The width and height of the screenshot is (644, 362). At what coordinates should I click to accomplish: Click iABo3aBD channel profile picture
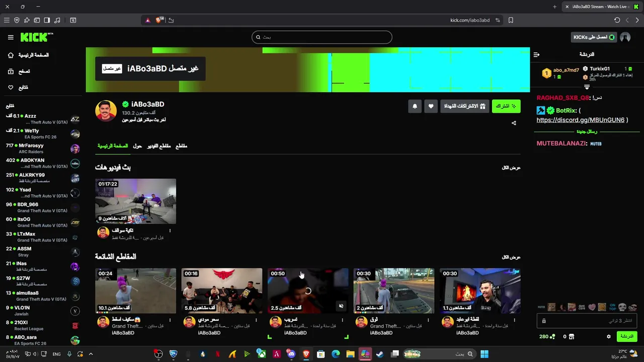[x=106, y=111]
